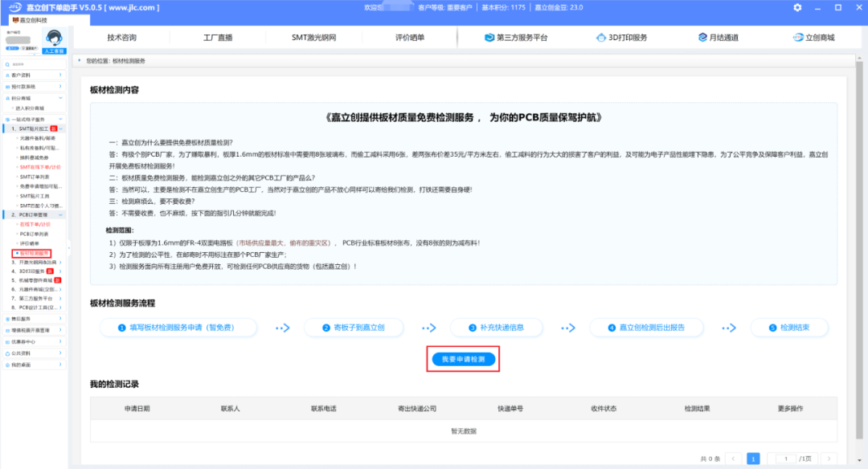Click step 1 填写板材检测服务申请
The image size is (868, 469).
tap(178, 328)
